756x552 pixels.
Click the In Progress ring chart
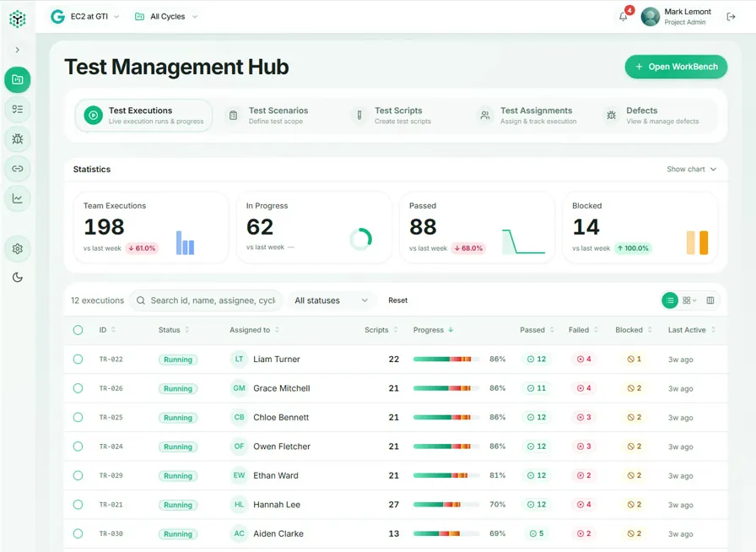tap(360, 239)
